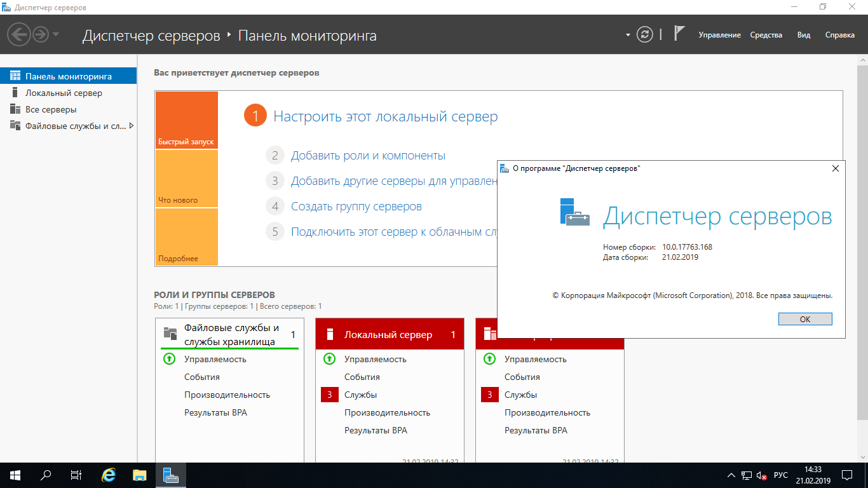Open the notifications flag icon
Viewport: 868px width, 488px height.
679,34
